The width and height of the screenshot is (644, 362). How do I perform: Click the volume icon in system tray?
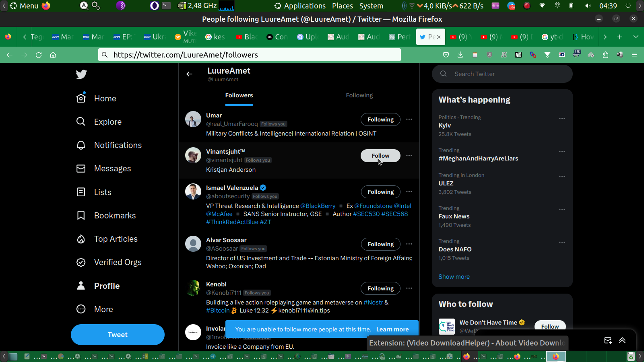(588, 6)
